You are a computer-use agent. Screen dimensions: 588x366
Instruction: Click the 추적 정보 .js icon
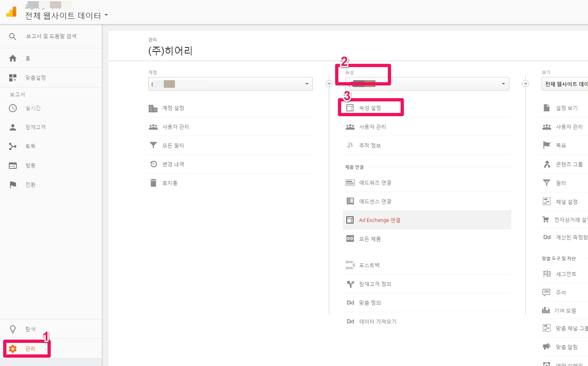pos(350,145)
